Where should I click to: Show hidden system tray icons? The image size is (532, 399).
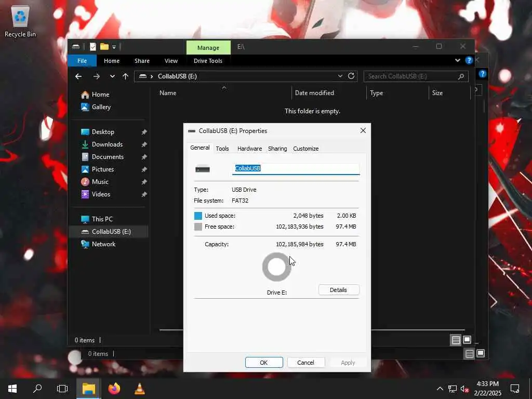coord(440,389)
